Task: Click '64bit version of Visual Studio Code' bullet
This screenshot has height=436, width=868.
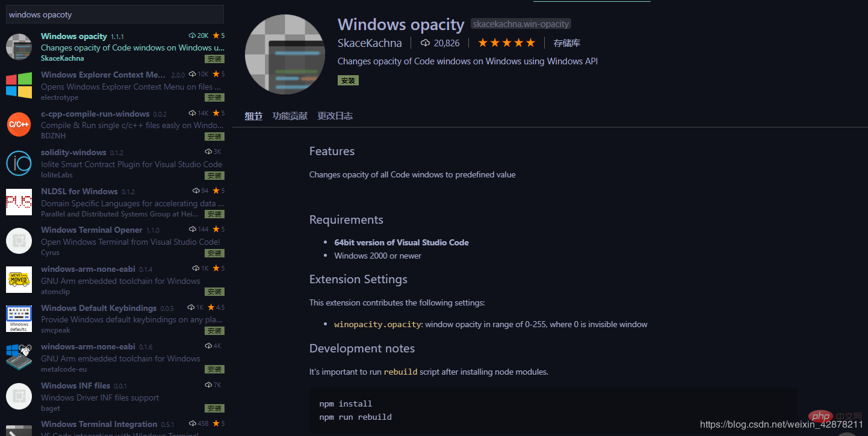Action: pos(401,242)
